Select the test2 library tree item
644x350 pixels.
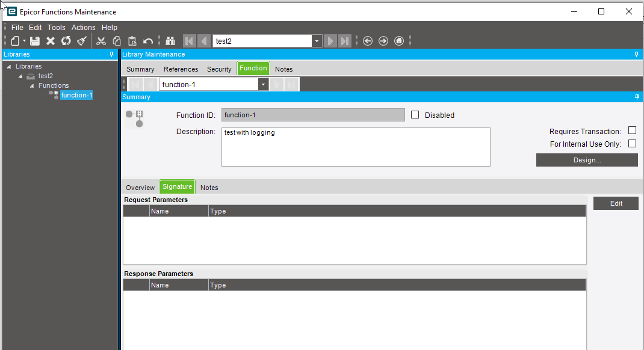click(46, 76)
